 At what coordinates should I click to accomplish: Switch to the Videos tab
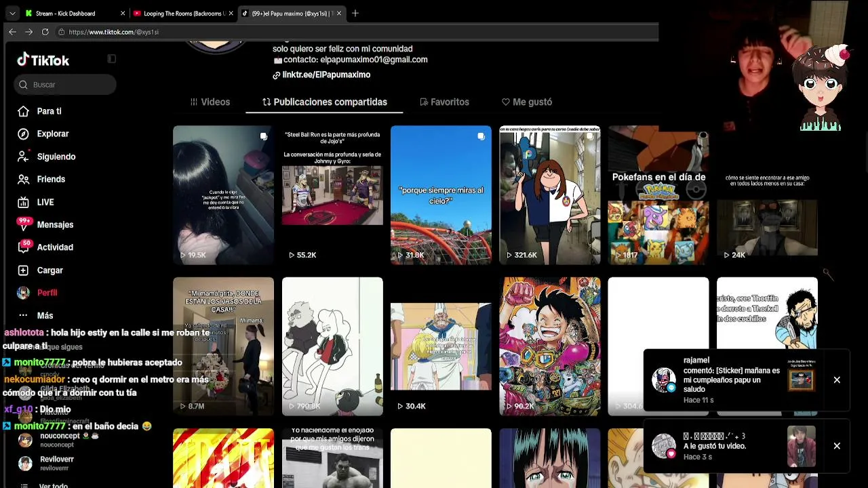click(x=210, y=102)
